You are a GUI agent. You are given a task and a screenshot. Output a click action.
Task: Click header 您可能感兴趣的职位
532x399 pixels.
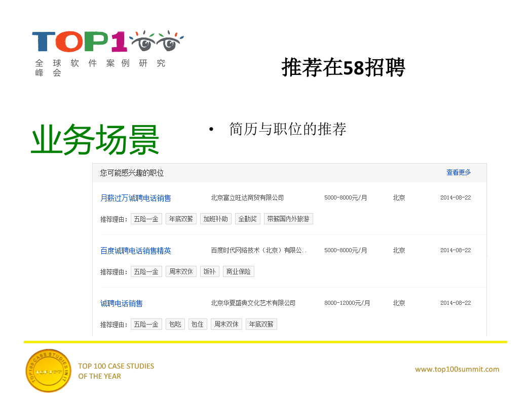point(132,173)
